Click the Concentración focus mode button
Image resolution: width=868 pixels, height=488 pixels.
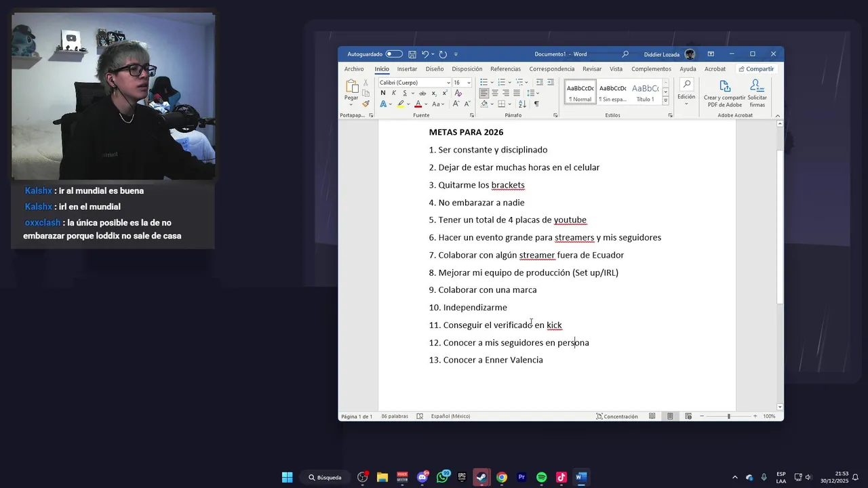click(x=617, y=416)
